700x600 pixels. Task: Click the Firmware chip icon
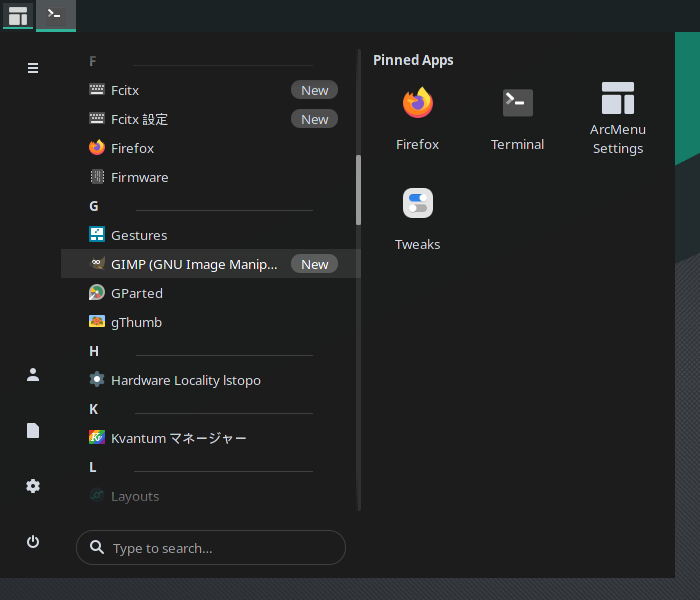(x=97, y=177)
